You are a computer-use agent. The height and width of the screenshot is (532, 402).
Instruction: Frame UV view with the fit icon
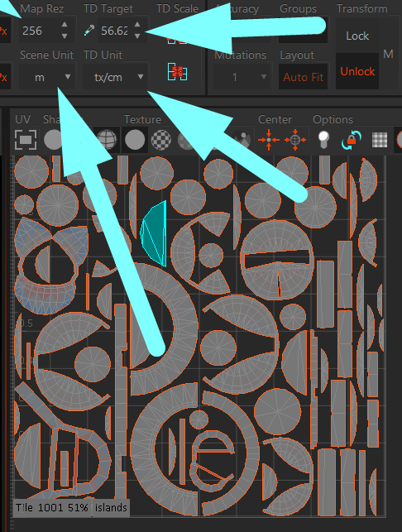pos(26,140)
